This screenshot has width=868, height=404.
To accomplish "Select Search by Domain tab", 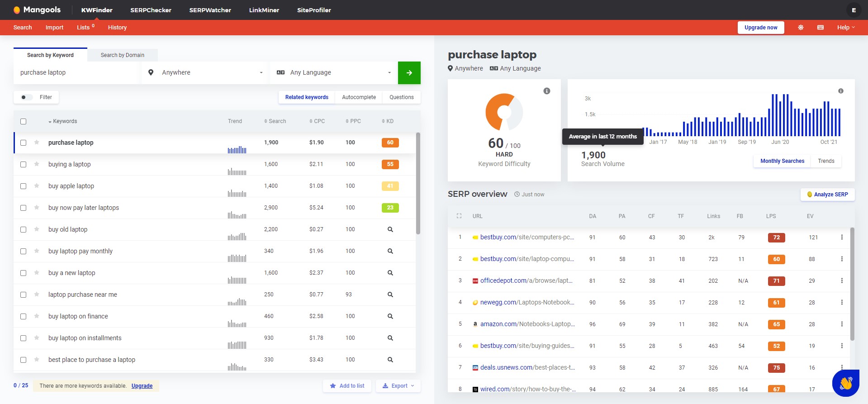I will pos(123,55).
